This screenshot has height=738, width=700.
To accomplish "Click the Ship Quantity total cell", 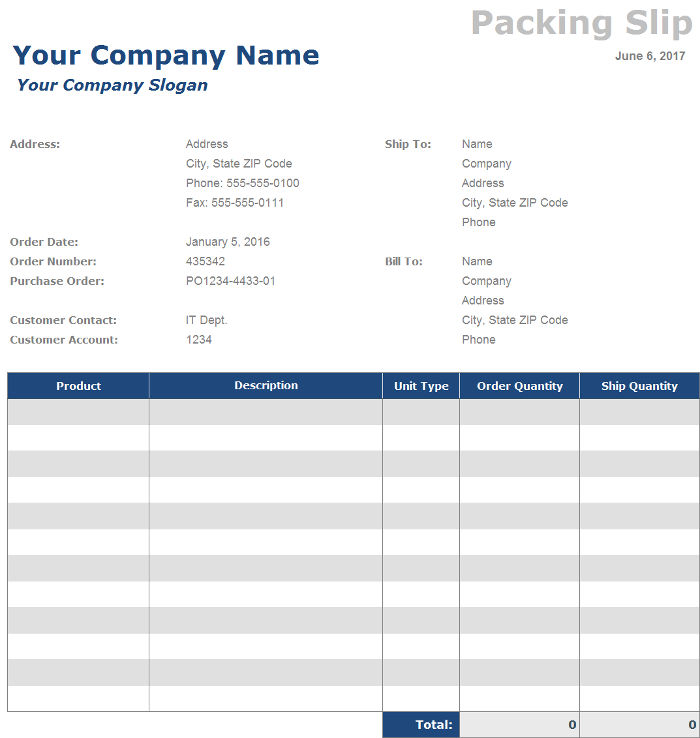I will (x=639, y=725).
